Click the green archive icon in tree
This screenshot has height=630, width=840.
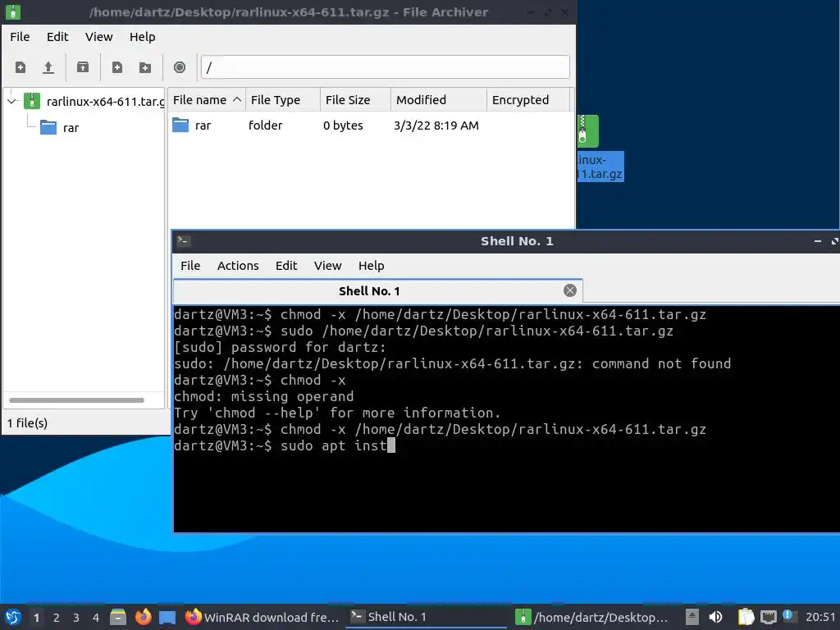(x=32, y=101)
